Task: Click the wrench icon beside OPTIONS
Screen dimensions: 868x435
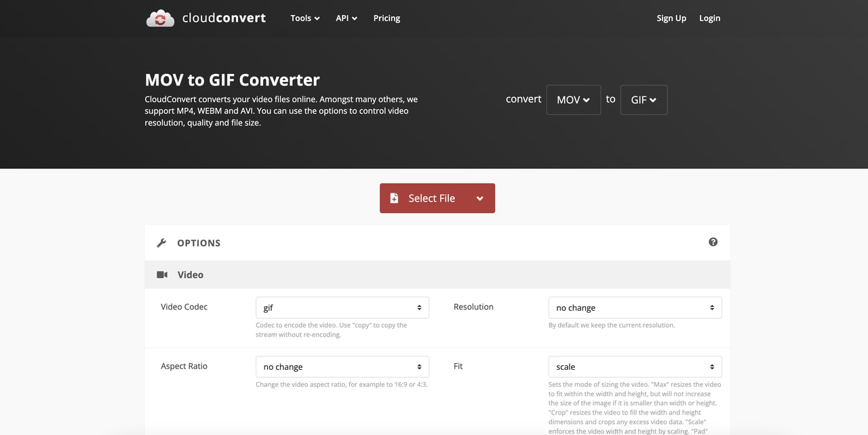Action: coord(161,243)
